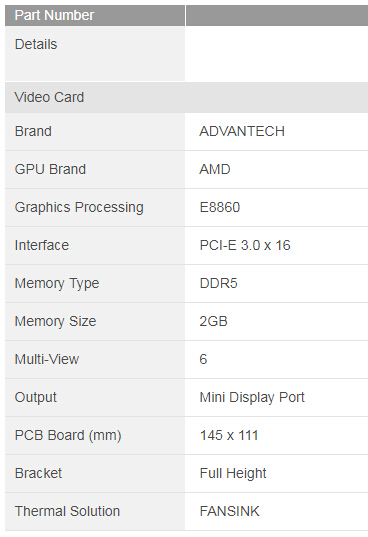Click the PCI-E 3.0 x 16 value
This screenshot has height=537, width=368.
pyautogui.click(x=245, y=246)
